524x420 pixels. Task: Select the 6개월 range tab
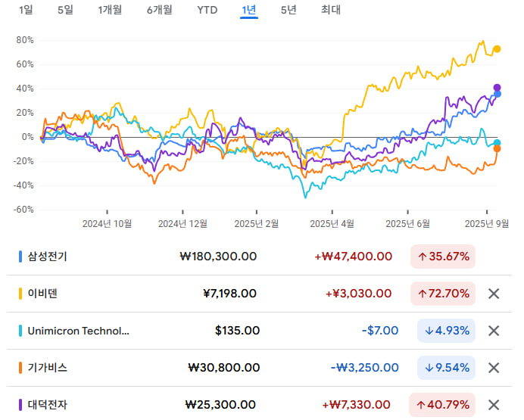point(160,10)
